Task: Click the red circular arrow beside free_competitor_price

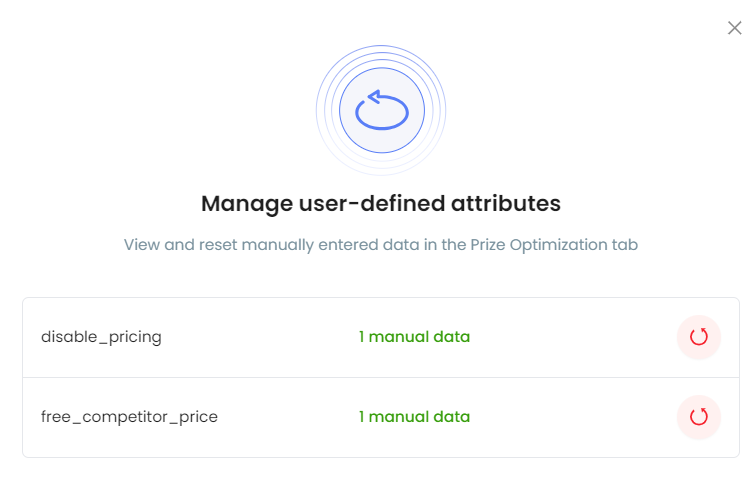Action: pyautogui.click(x=699, y=417)
